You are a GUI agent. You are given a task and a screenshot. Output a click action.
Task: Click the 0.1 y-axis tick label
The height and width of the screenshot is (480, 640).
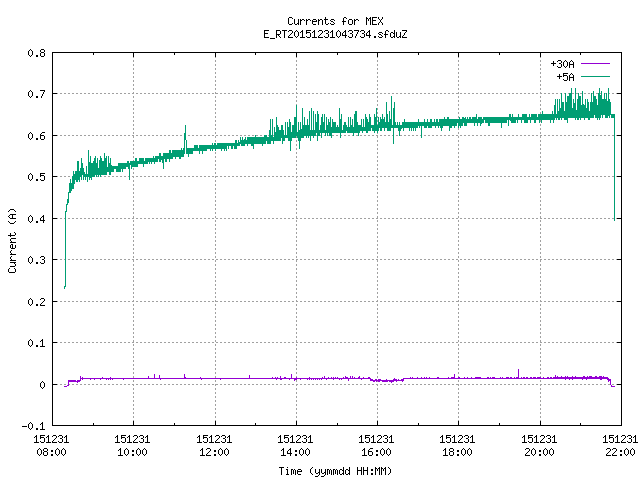(36, 343)
